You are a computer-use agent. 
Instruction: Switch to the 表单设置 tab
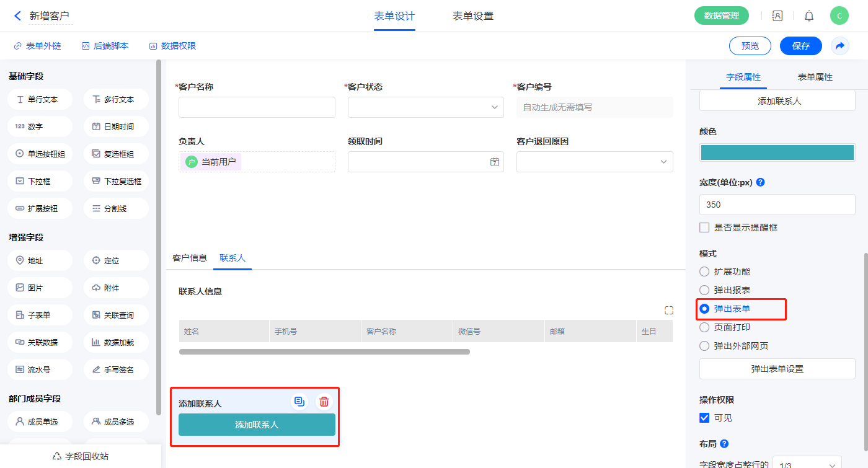[x=472, y=16]
